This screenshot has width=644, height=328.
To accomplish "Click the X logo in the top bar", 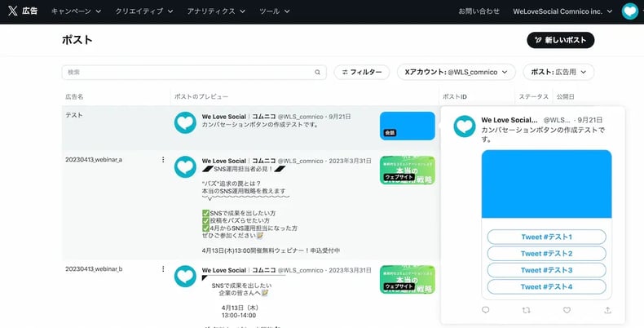I will pyautogui.click(x=12, y=11).
